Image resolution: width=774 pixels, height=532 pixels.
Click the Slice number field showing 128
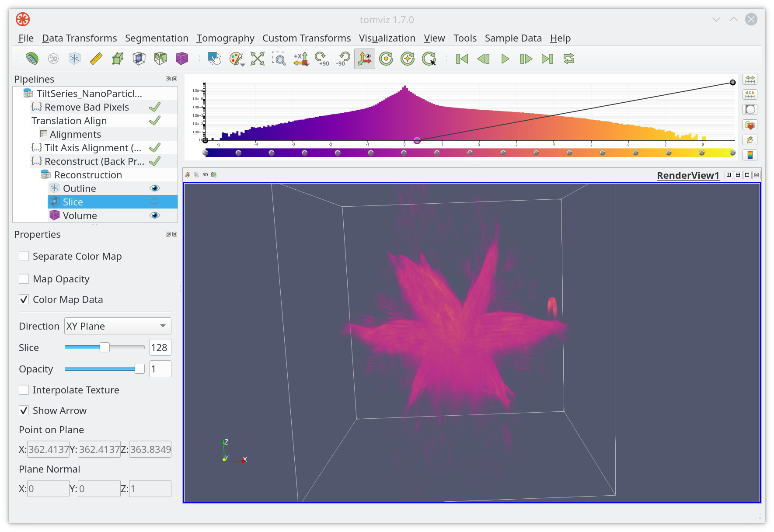click(x=160, y=348)
